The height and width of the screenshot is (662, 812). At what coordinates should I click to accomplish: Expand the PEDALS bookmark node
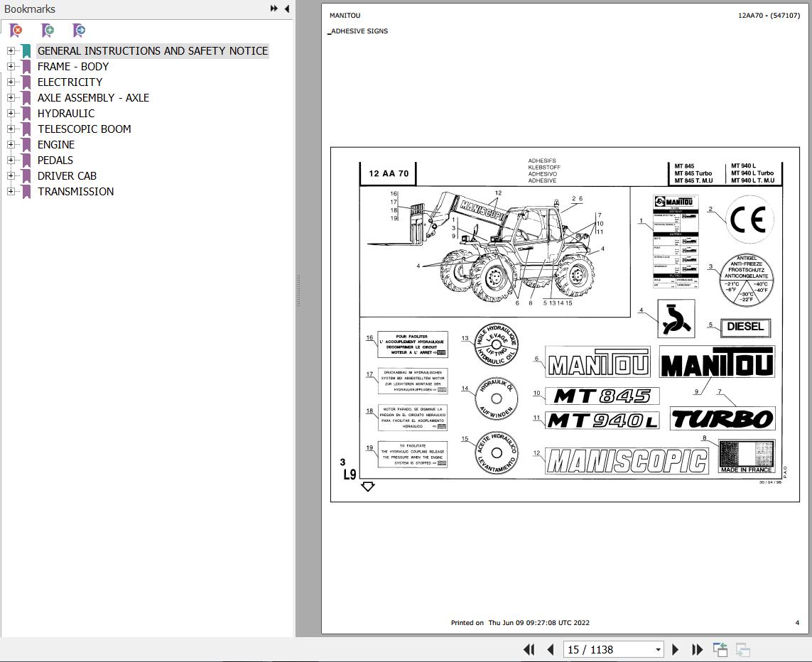click(11, 160)
